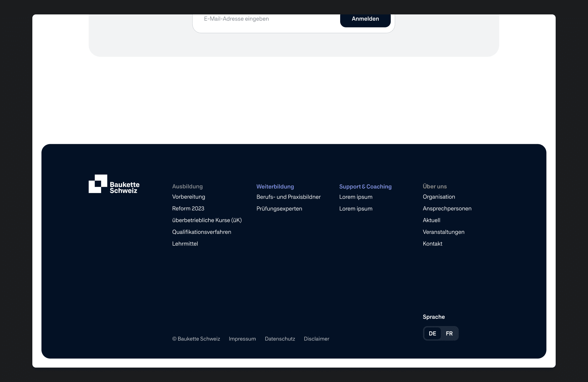Click second Lorem ipsum link

click(x=356, y=209)
